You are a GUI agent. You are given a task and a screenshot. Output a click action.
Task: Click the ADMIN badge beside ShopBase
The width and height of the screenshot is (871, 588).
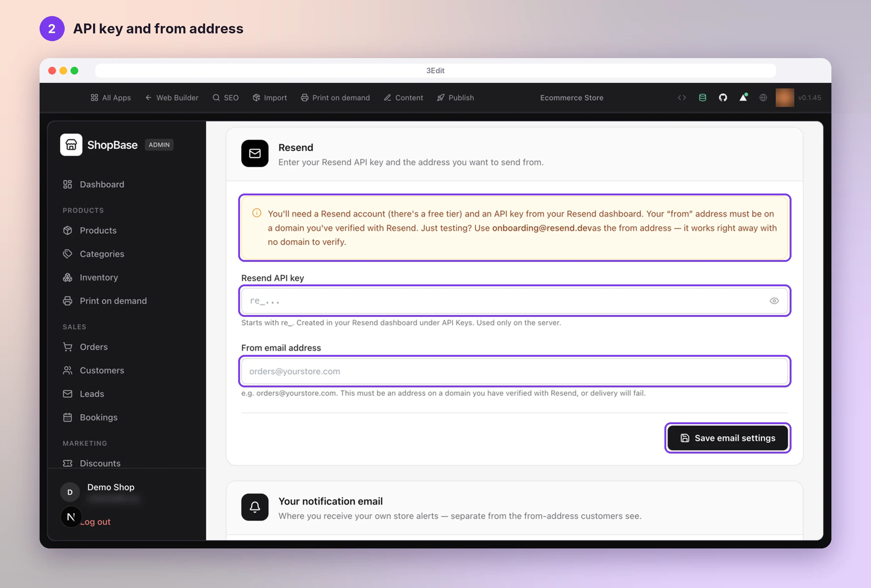(x=159, y=145)
